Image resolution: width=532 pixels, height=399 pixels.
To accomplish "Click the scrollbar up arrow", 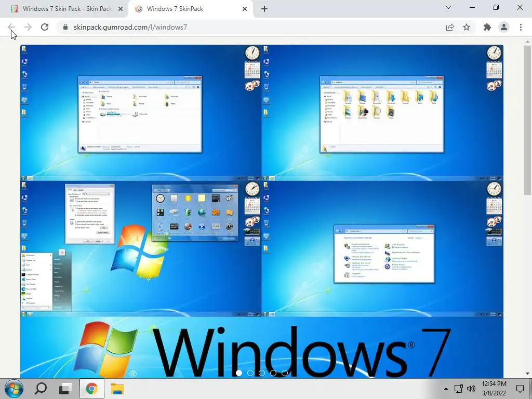I will (x=527, y=41).
